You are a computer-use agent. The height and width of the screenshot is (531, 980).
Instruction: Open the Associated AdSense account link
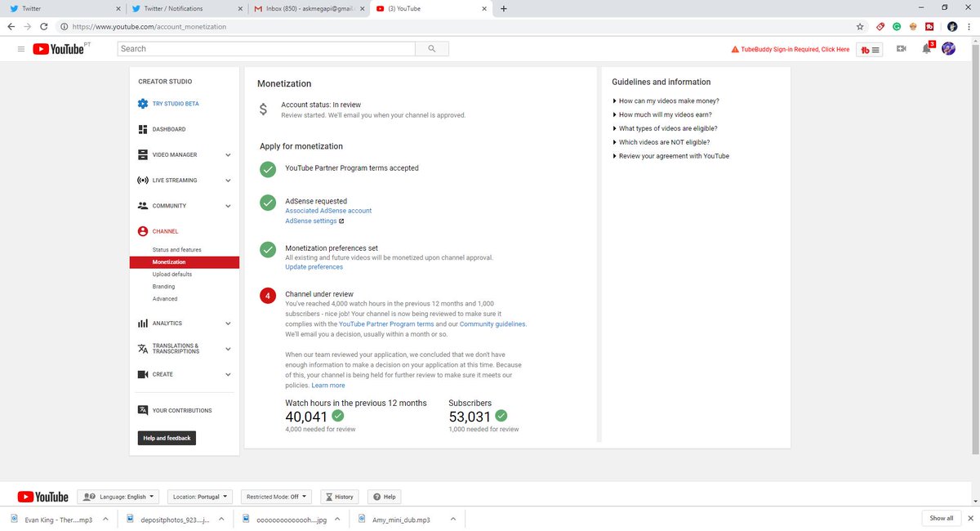328,211
